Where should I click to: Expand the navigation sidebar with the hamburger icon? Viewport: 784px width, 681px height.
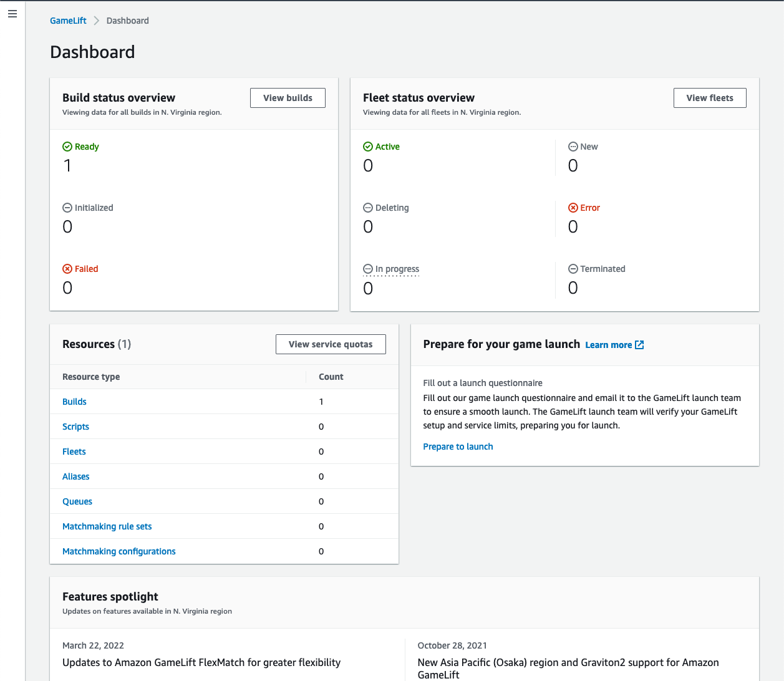click(12, 14)
